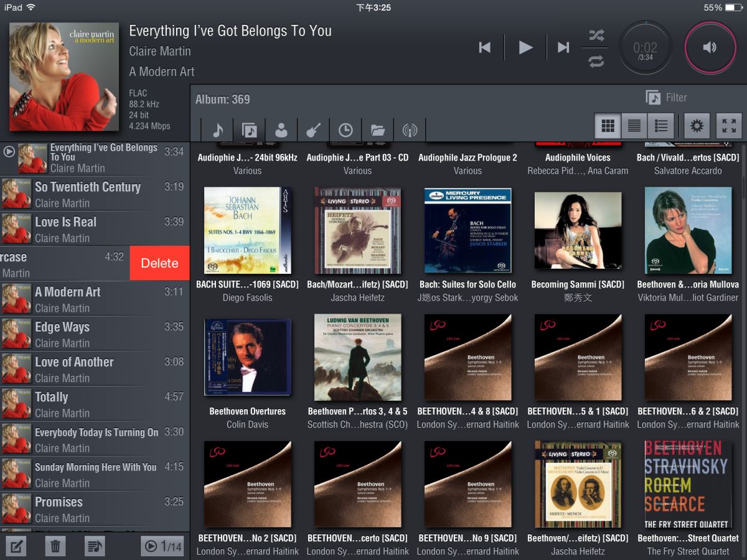
Task: Skip to the previous track
Action: pos(485,47)
